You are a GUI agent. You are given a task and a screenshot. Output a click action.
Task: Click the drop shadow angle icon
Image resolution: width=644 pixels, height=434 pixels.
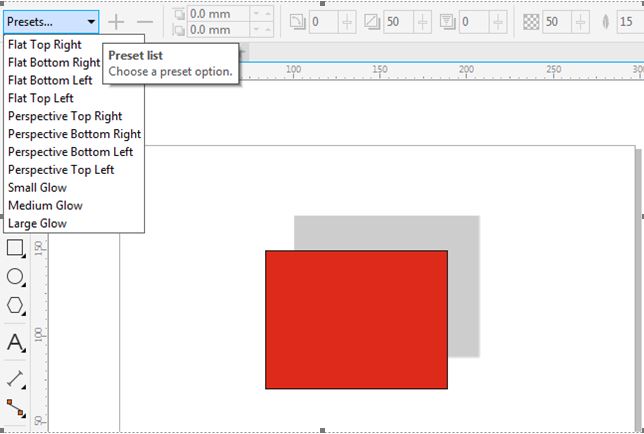point(297,22)
